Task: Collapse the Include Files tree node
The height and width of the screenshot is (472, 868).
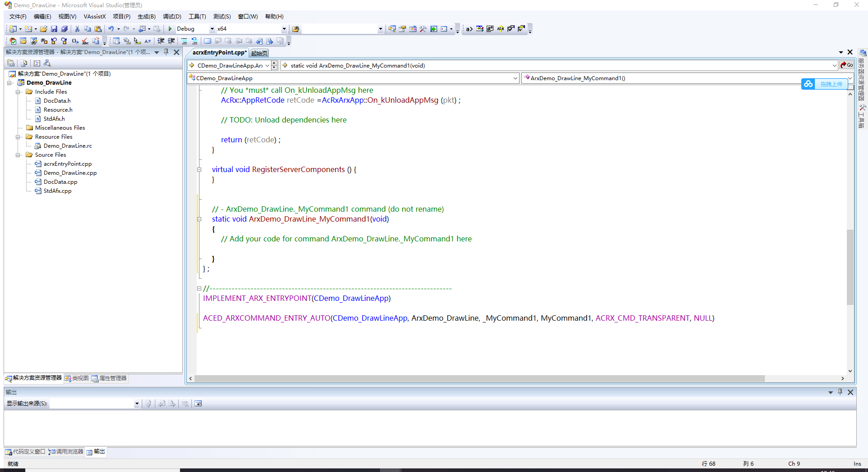Action: (18, 92)
